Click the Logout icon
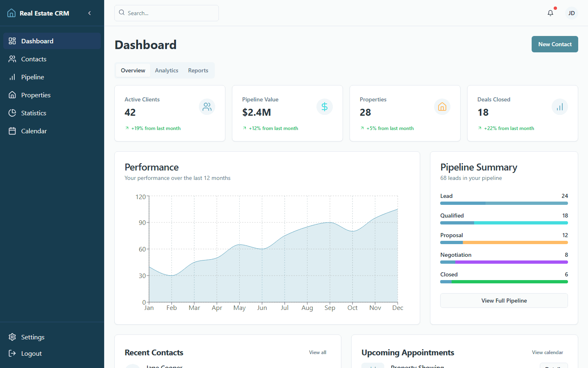Viewport: 588px width, 368px height. tap(12, 353)
